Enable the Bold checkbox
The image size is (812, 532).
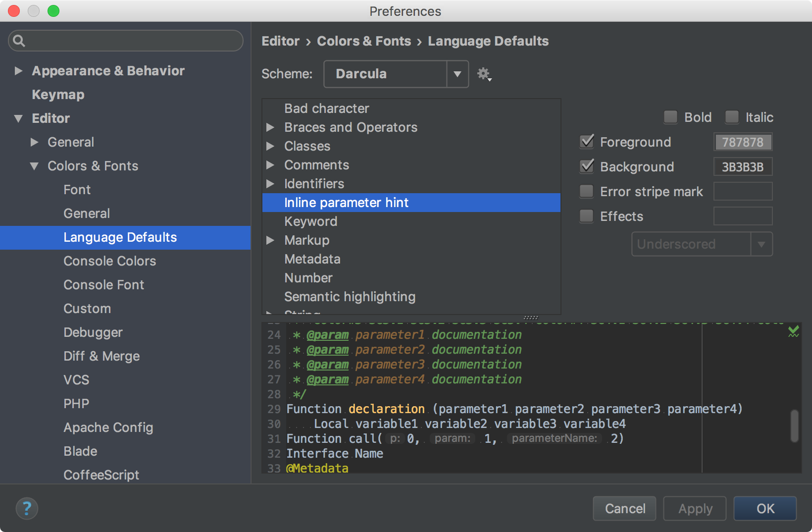pyautogui.click(x=670, y=117)
